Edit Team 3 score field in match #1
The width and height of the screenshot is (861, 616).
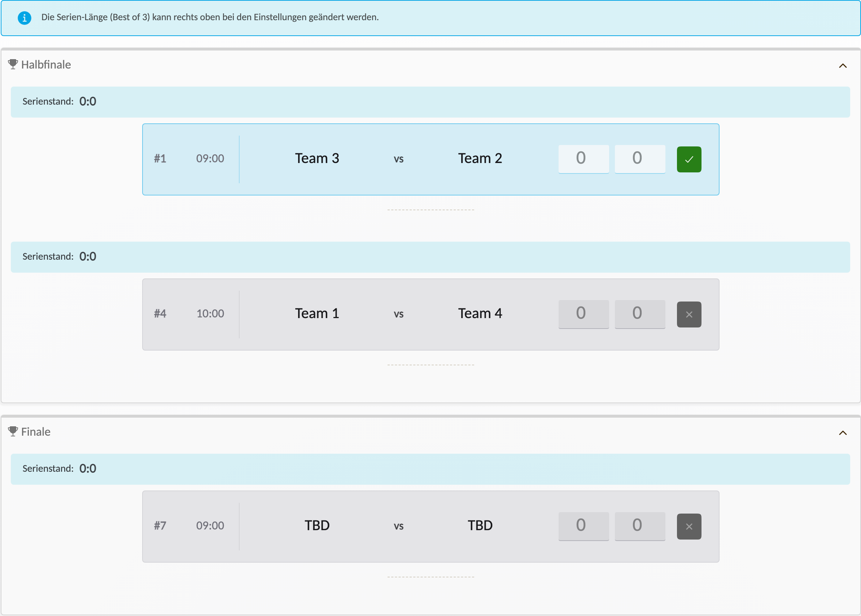584,159
